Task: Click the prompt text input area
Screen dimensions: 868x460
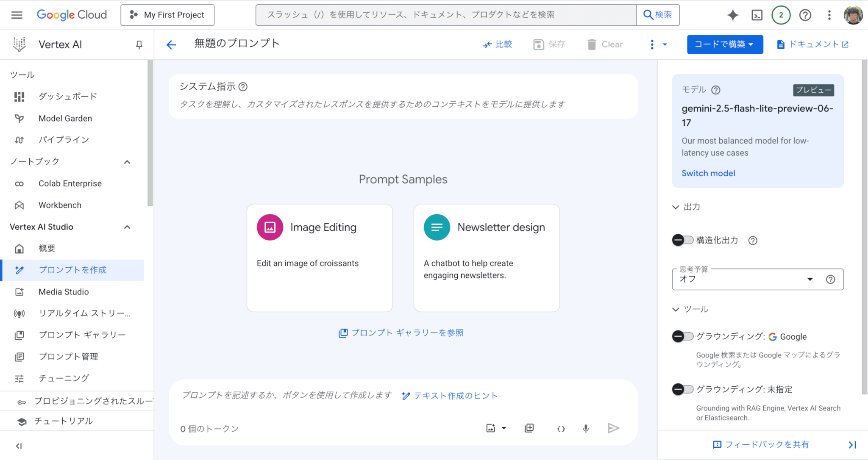Action: point(286,395)
